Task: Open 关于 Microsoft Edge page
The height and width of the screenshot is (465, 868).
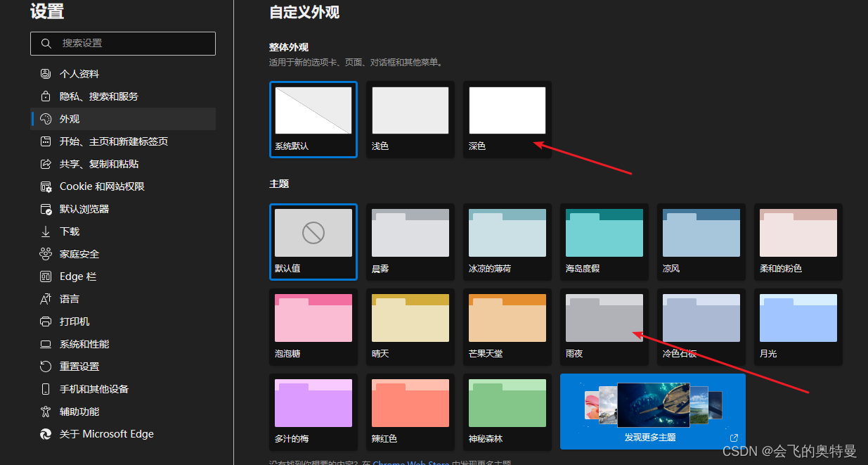Action: (123, 434)
